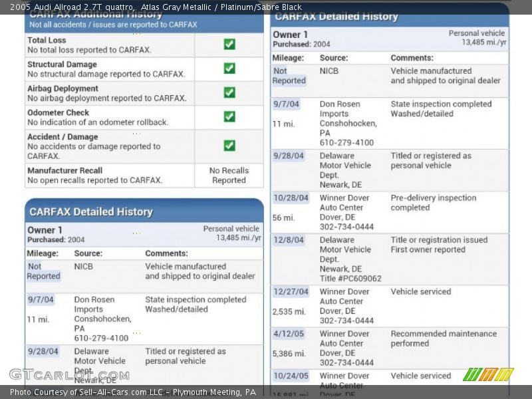Click 'Owner 1' in the left-hand history panel

(x=45, y=230)
